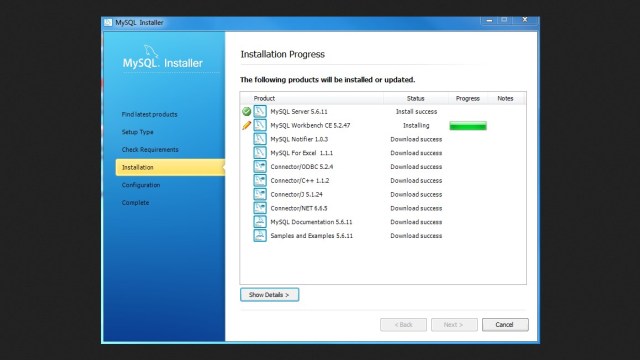Click green checkmark next to MySQL Server
This screenshot has width=640, height=360.
247,111
